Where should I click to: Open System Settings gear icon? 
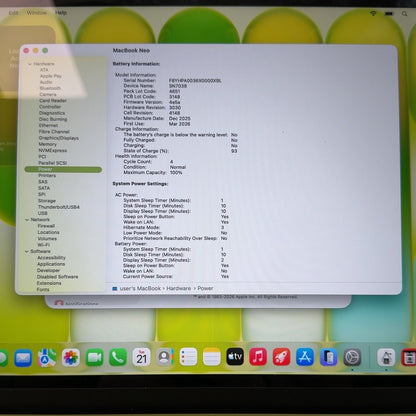tap(352, 357)
